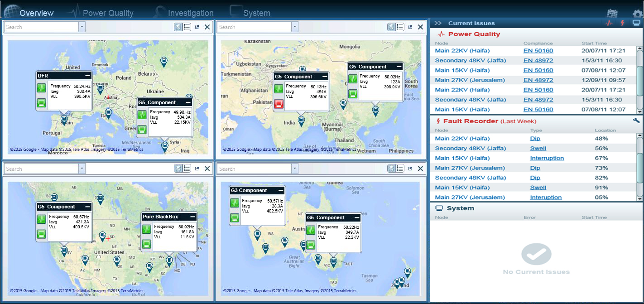This screenshot has height=304, width=644.
Task: Click the waveform icon in the G3 Component popup
Action: tap(235, 203)
